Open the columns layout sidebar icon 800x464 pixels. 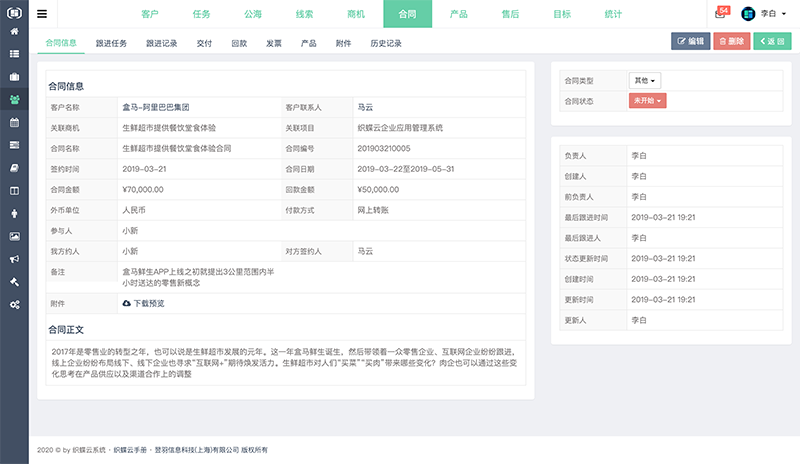pos(14,191)
